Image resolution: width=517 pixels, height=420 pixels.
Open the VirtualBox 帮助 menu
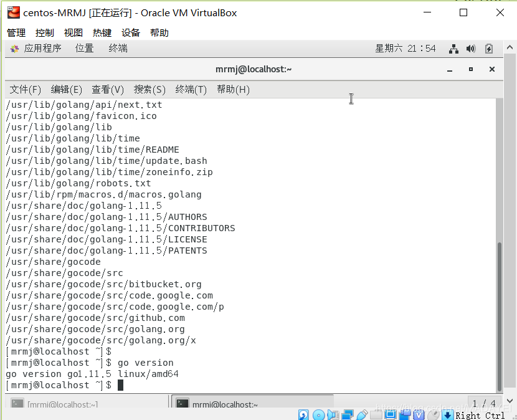click(x=159, y=32)
